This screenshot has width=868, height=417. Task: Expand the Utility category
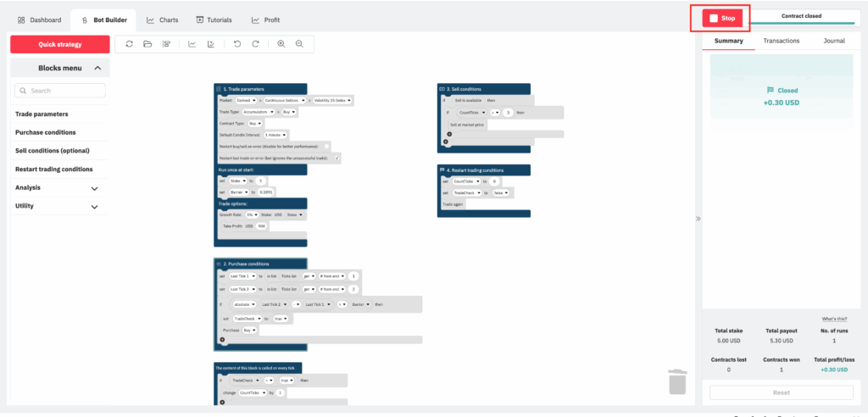pyautogui.click(x=95, y=207)
